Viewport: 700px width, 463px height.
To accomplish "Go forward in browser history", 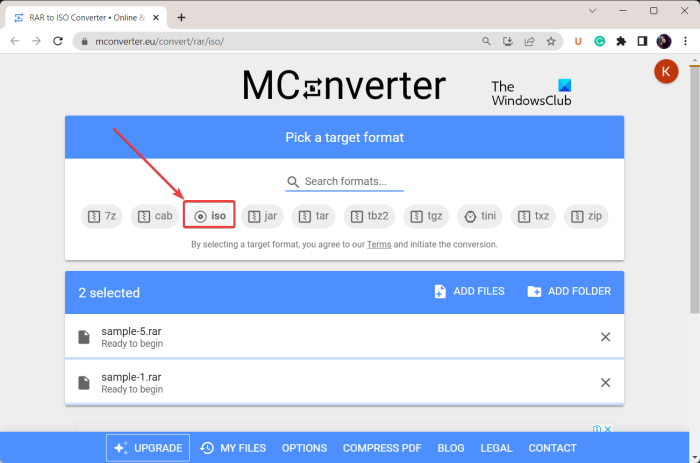I will click(36, 42).
